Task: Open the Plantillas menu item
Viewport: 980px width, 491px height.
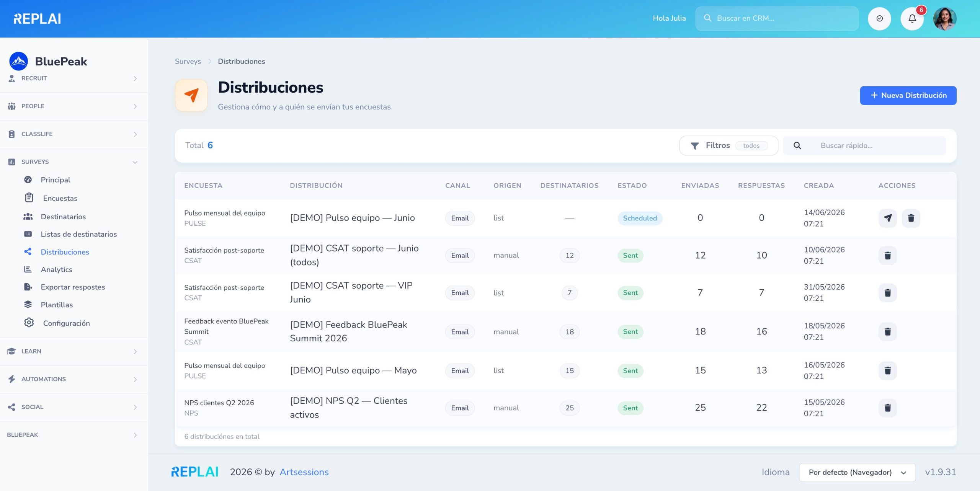Action: click(57, 305)
